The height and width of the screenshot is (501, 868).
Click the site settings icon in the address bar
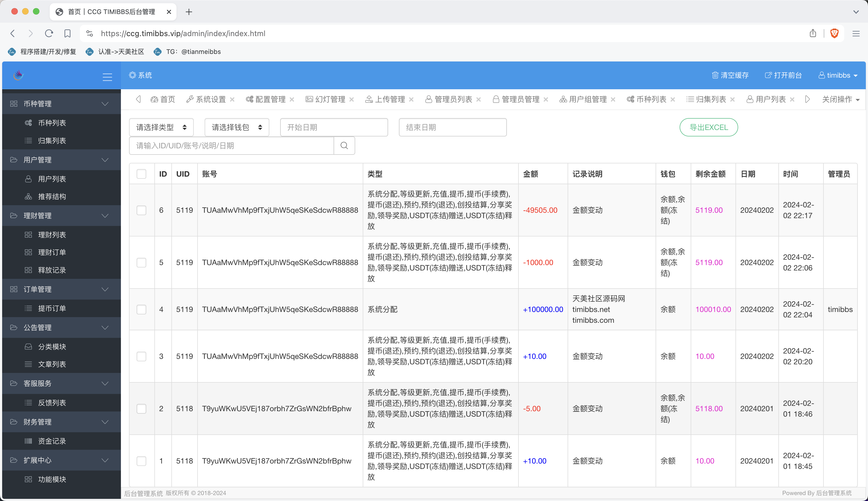pos(90,33)
